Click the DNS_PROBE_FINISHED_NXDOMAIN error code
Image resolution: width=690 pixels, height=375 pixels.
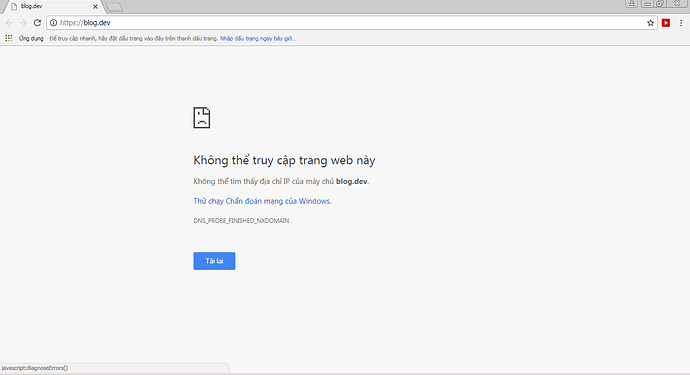click(241, 221)
